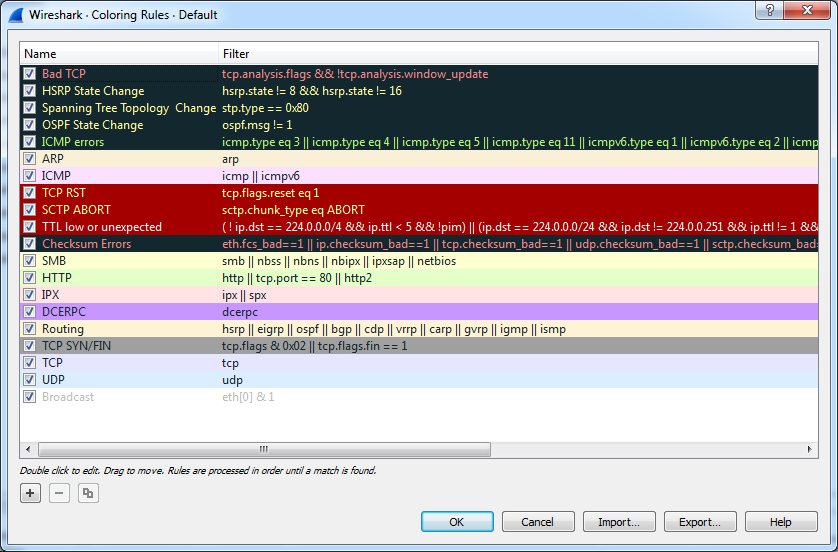Image resolution: width=838 pixels, height=552 pixels.
Task: Toggle the Broadcast rule checkbox
Action: (30, 397)
